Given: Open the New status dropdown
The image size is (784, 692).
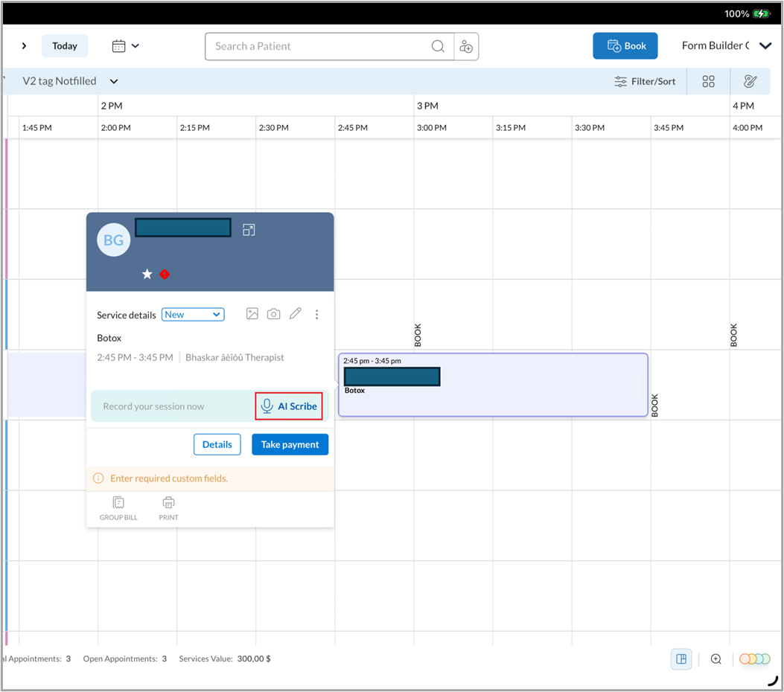Looking at the screenshot, I should (193, 315).
